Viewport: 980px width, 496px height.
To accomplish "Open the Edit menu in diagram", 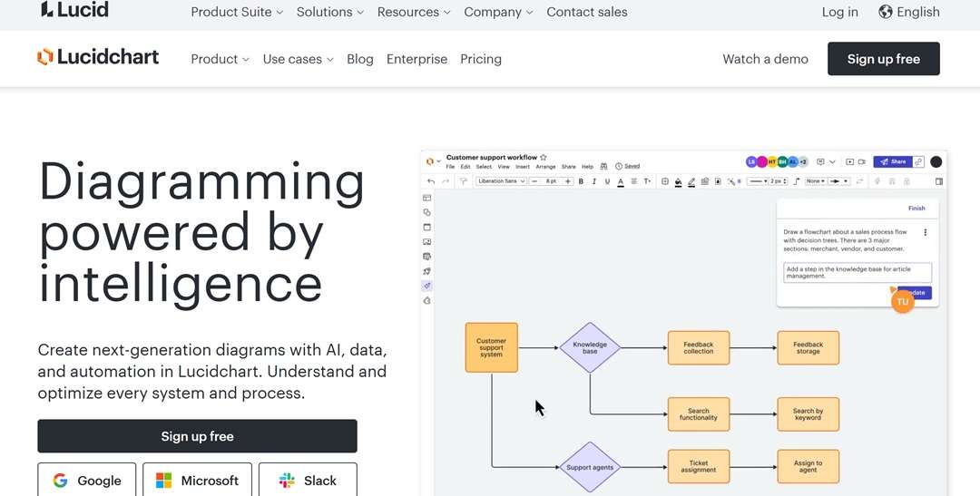I will click(465, 167).
